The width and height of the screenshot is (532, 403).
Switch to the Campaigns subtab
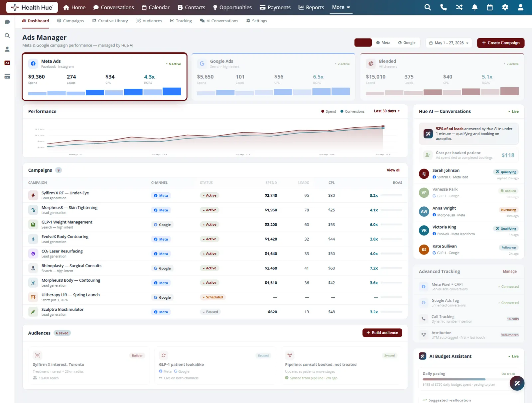pyautogui.click(x=70, y=21)
